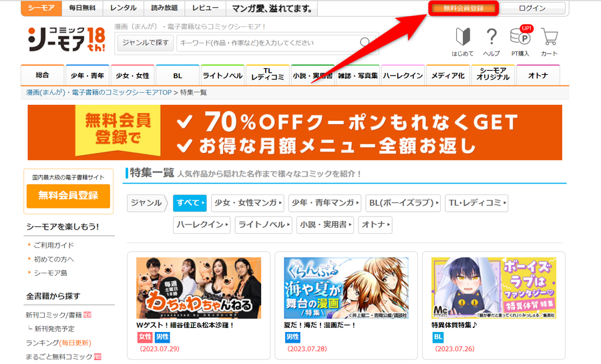Image resolution: width=601 pixels, height=364 pixels.
Task: Select the シーモアオリジナル category tab
Action: [x=493, y=75]
